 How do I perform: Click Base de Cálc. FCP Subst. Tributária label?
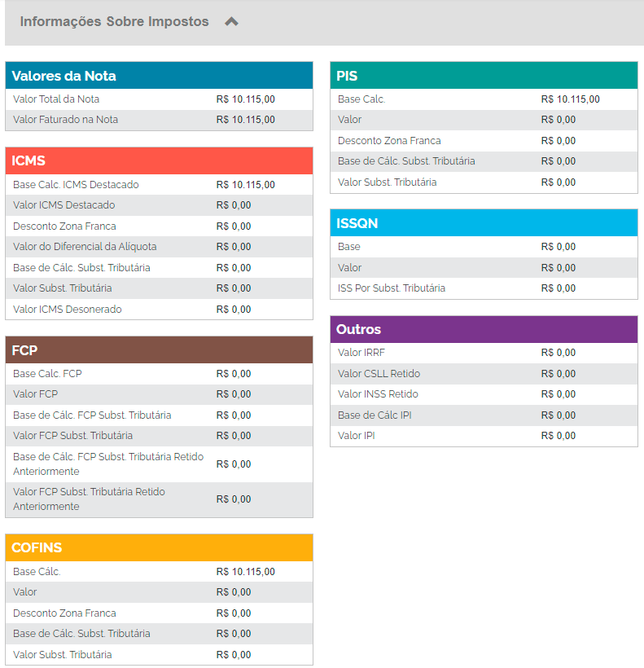[92, 415]
